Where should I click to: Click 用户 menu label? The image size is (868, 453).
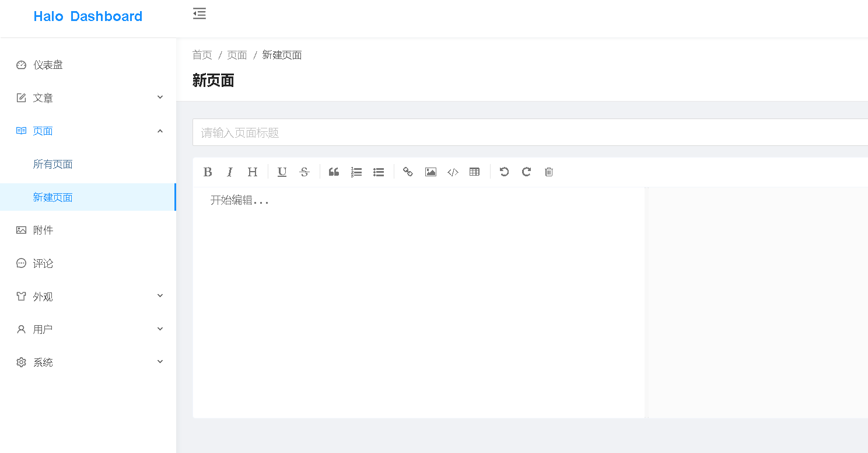coord(43,329)
